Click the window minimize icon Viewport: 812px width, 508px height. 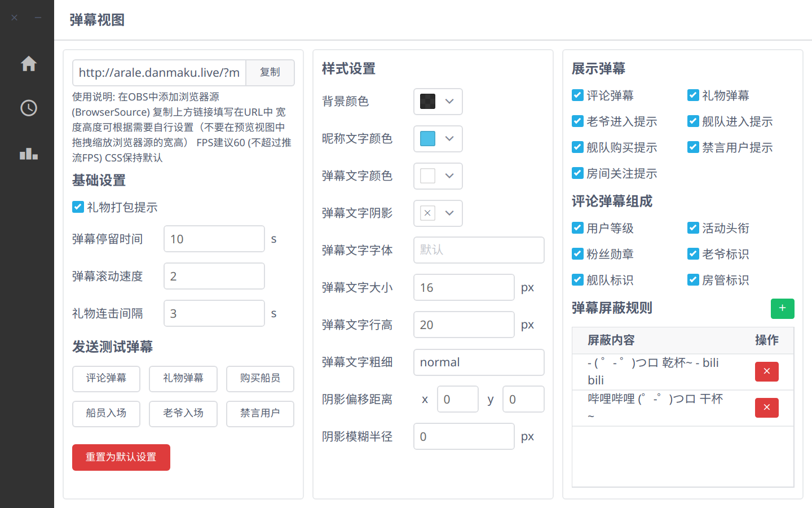(38, 17)
